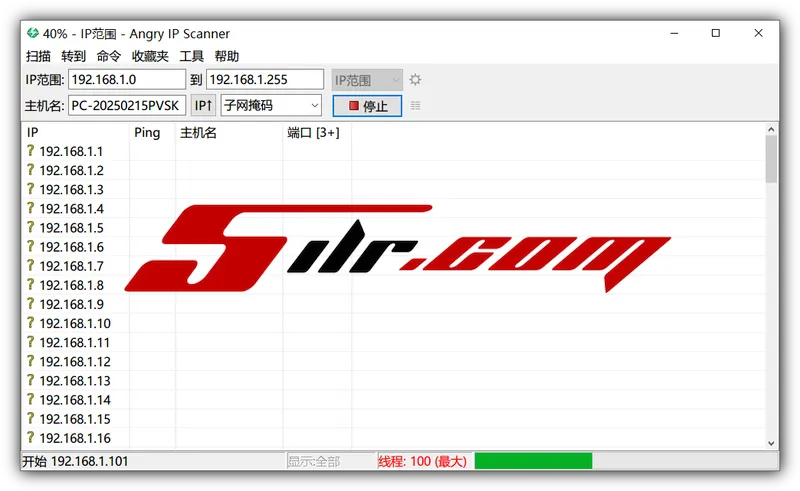Screen dimensions: 800x491
Task: Sort by the Ping column header
Action: [x=153, y=133]
